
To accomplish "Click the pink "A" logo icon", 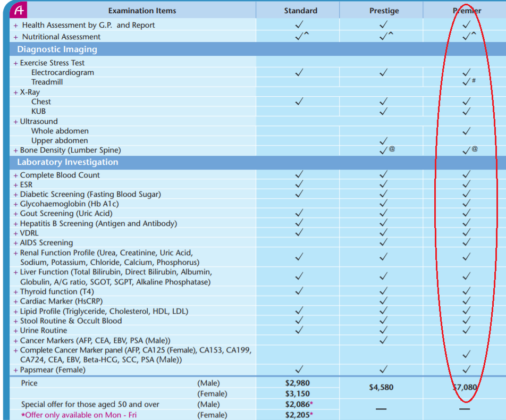I will pyautogui.click(x=19, y=10).
